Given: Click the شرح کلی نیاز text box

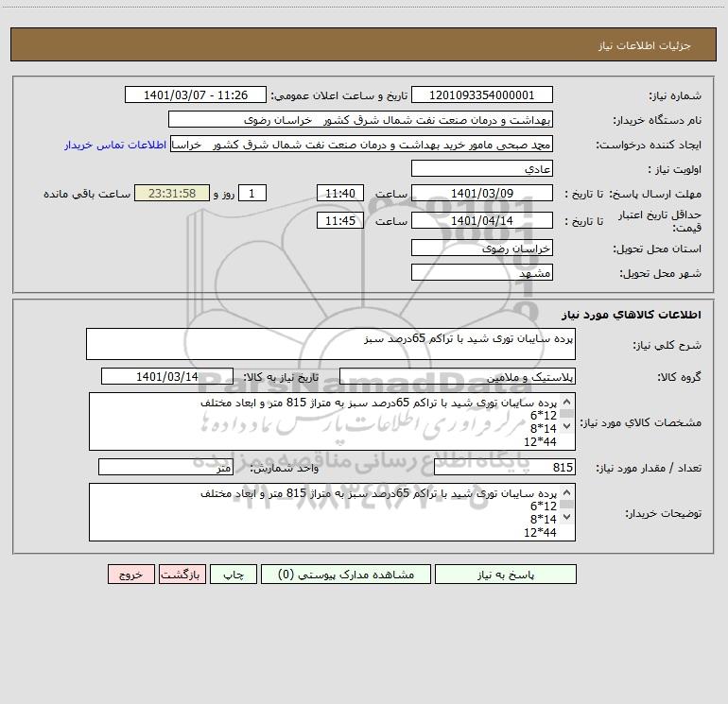Looking at the screenshot, I should pos(331,344).
